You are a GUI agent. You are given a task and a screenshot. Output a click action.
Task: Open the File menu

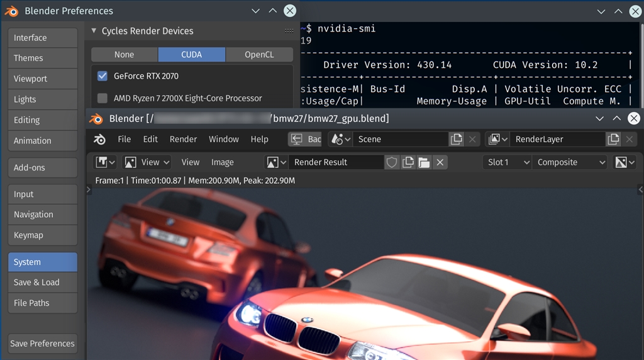click(124, 139)
